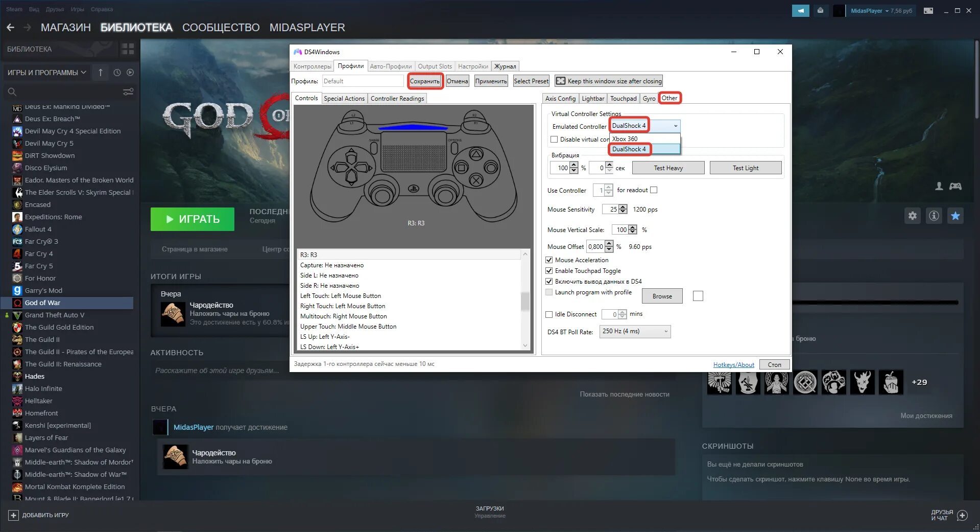Expand the Games and Programs filter dropdown

click(x=46, y=73)
